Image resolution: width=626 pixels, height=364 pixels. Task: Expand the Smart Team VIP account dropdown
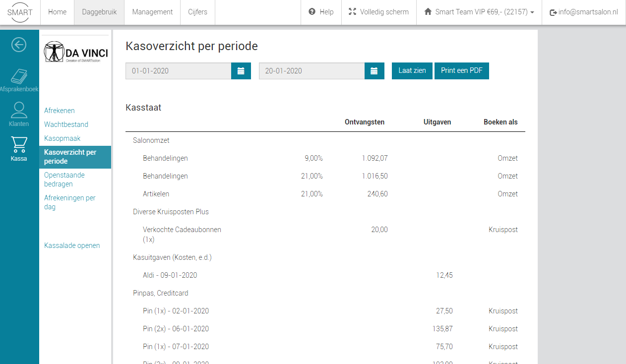coord(479,12)
